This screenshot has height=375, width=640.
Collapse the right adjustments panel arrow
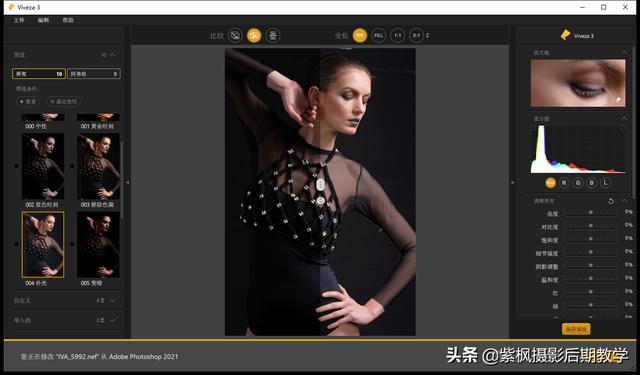pos(512,182)
